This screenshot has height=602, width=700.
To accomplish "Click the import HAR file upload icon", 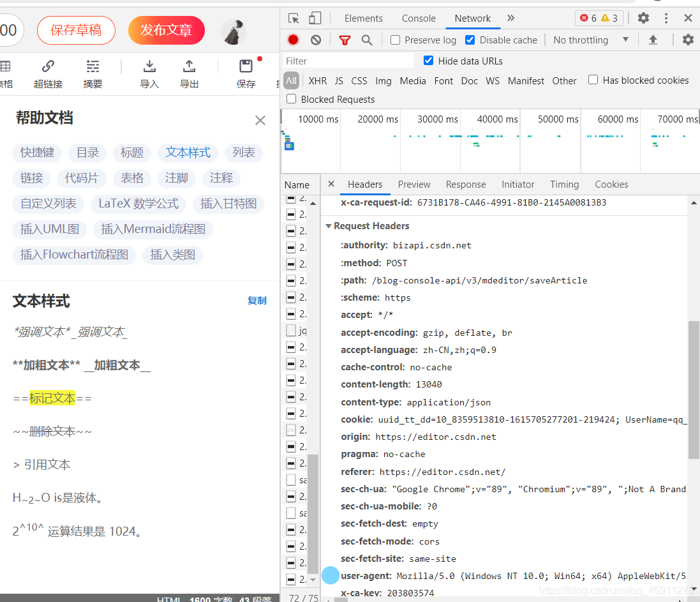I will tap(653, 40).
